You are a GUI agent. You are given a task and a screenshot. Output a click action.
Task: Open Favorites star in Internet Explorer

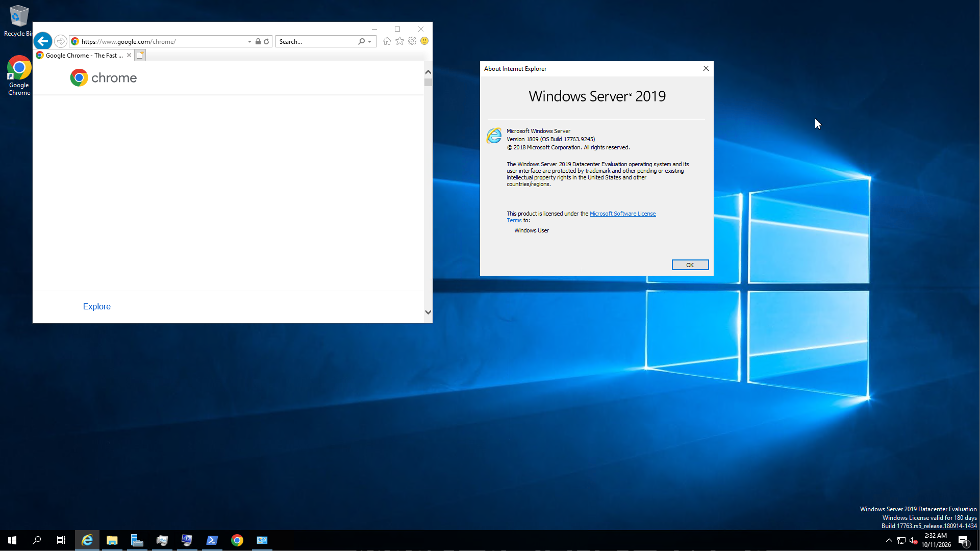399,41
